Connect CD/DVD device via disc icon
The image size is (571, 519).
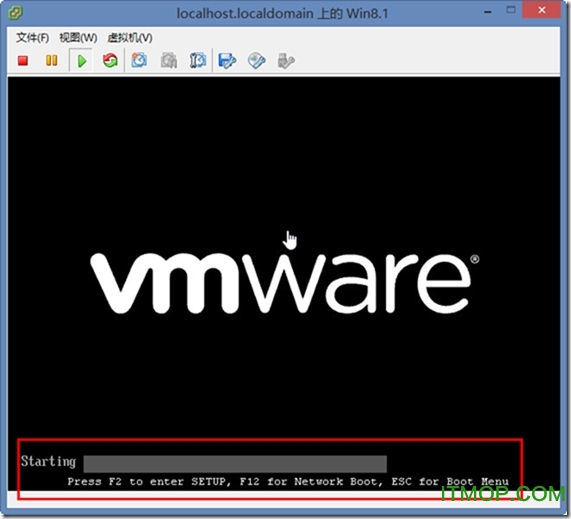coord(256,61)
